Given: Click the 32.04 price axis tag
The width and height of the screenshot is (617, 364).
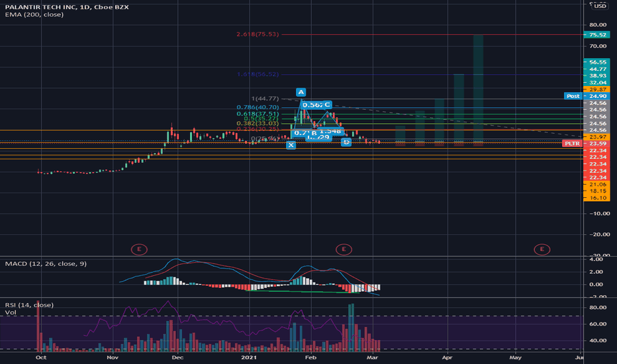Looking at the screenshot, I should point(597,83).
